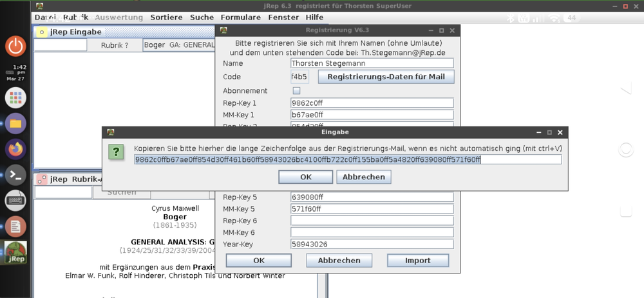
Task: Open the Datei menu
Action: (x=45, y=17)
